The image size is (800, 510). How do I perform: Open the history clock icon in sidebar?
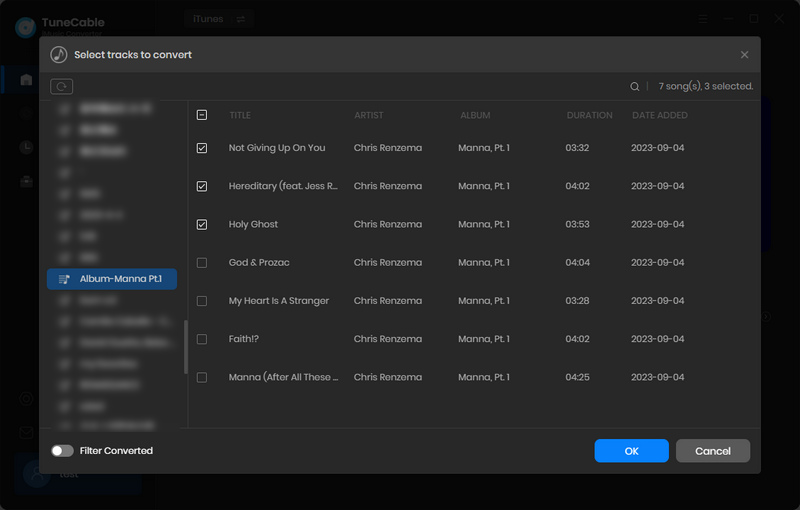26,147
